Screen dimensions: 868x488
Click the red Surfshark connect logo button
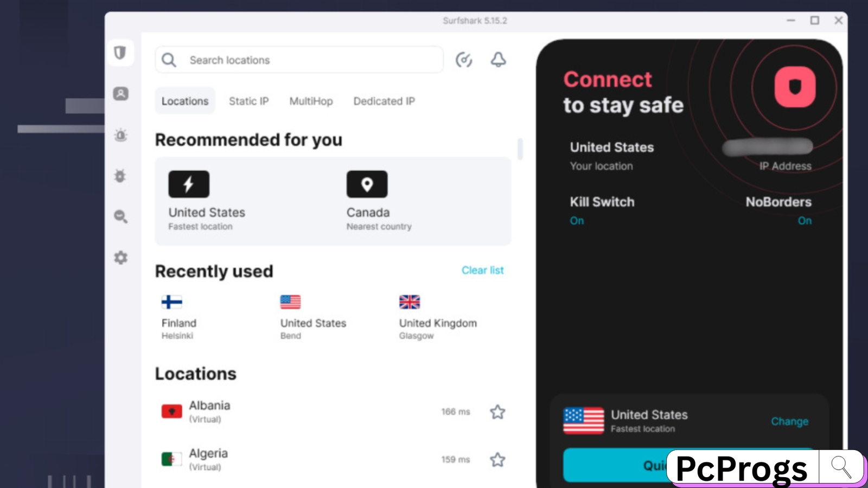pyautogui.click(x=795, y=87)
